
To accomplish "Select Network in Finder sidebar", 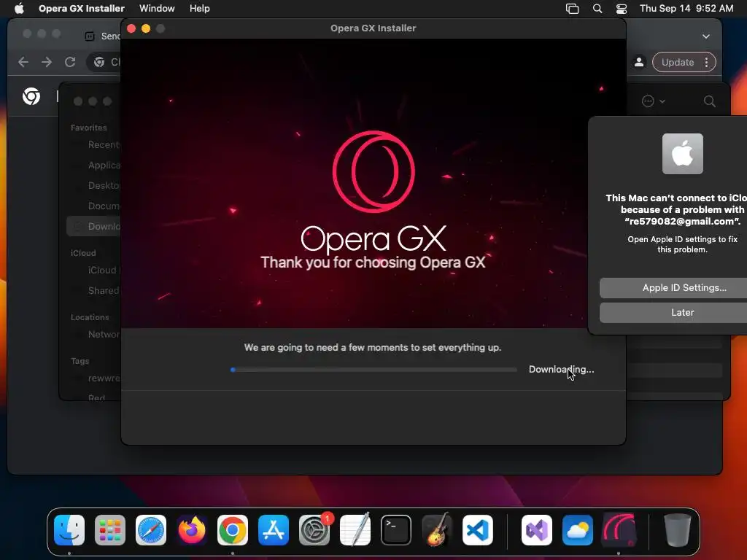I will 94,334.
